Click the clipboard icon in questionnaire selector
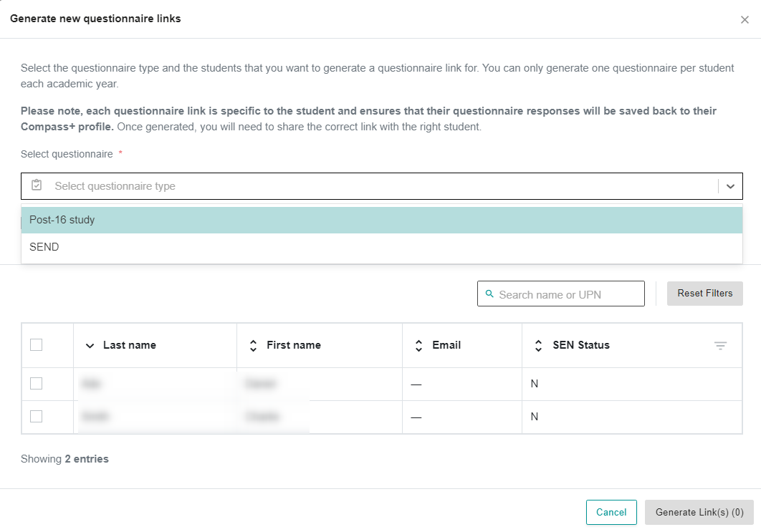The image size is (761, 532). pyautogui.click(x=37, y=185)
